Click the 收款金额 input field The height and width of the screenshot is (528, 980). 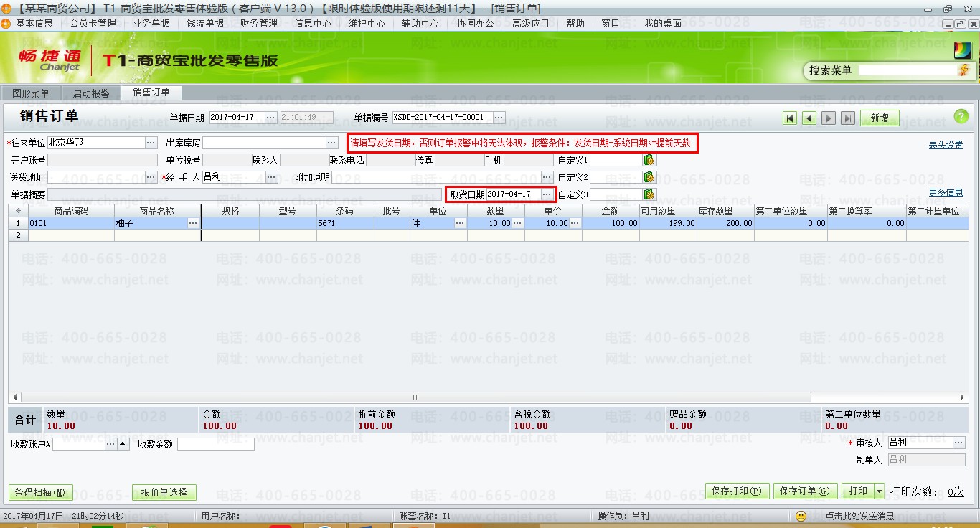click(215, 445)
